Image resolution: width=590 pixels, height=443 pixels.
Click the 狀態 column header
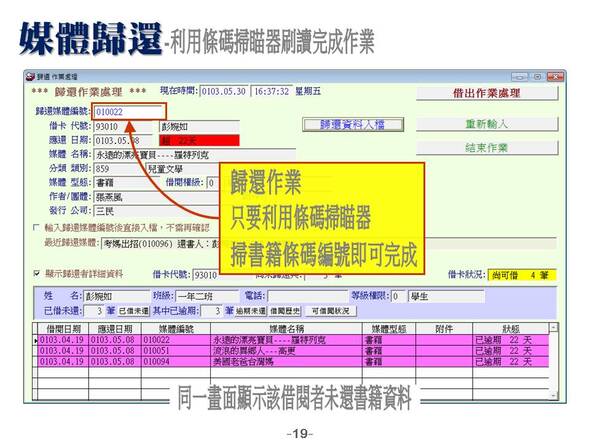pos(511,329)
